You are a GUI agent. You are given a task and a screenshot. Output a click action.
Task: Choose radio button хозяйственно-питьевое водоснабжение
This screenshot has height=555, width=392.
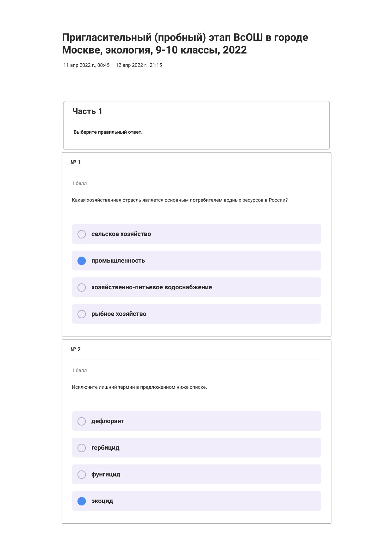(x=82, y=287)
